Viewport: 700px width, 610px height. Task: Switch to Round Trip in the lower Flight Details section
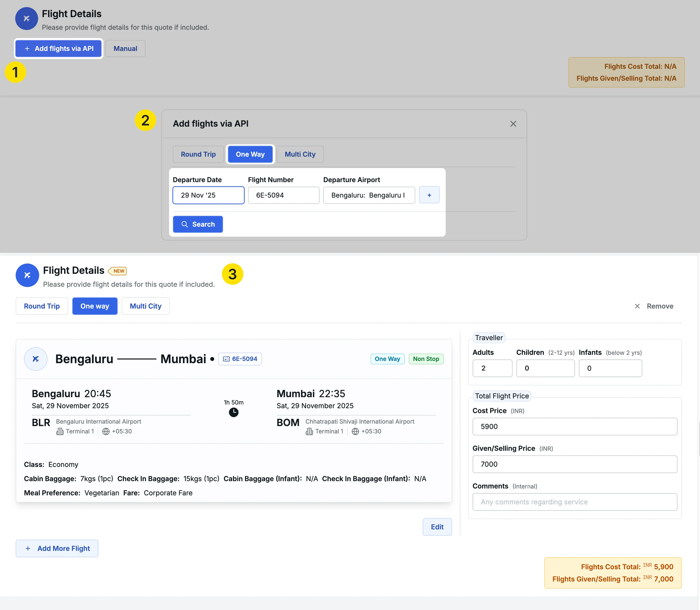click(x=42, y=306)
